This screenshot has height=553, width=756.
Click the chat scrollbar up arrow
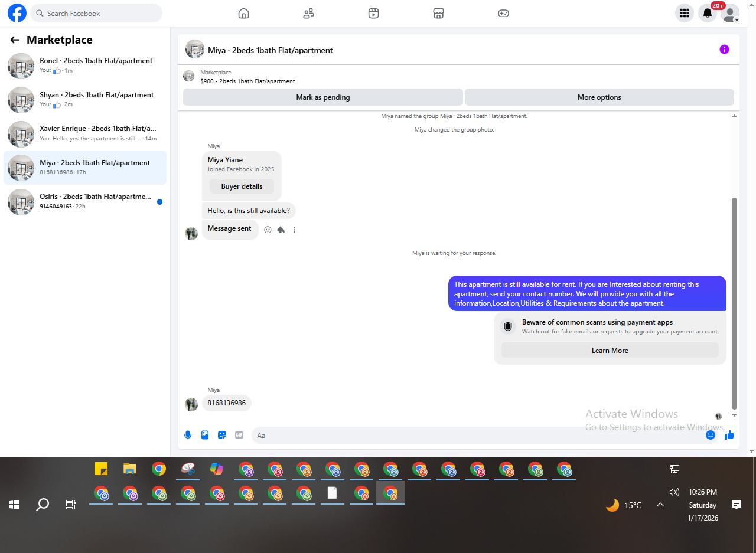coord(734,116)
